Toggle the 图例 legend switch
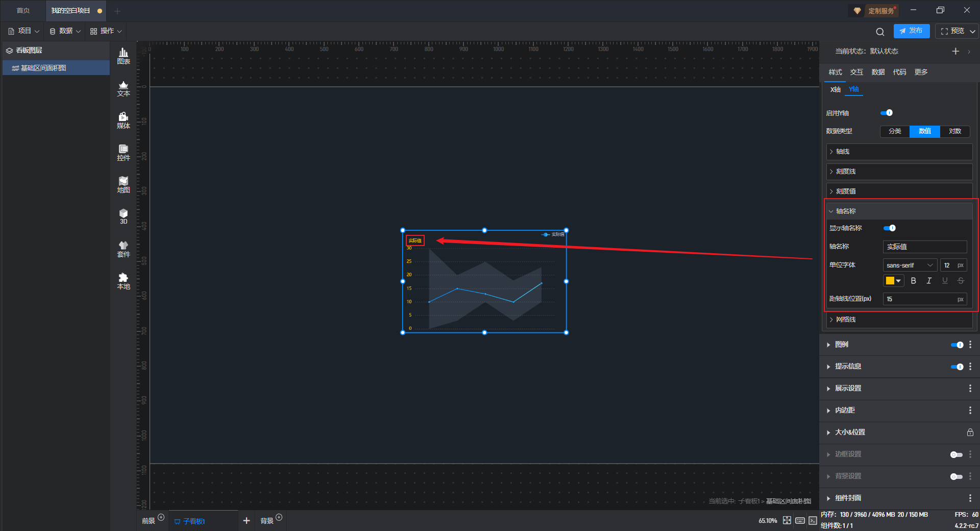This screenshot has height=531, width=980. 957,345
